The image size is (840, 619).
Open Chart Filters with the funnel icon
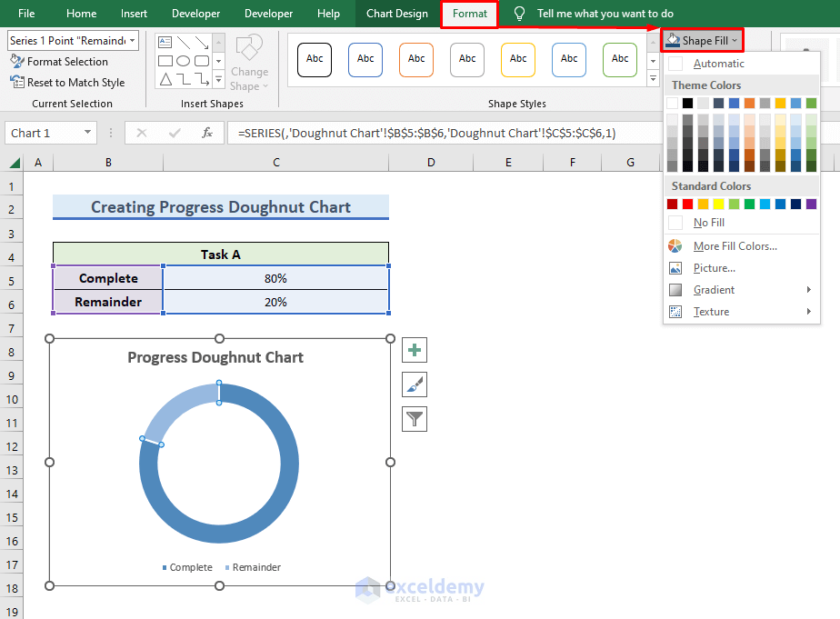coord(414,418)
